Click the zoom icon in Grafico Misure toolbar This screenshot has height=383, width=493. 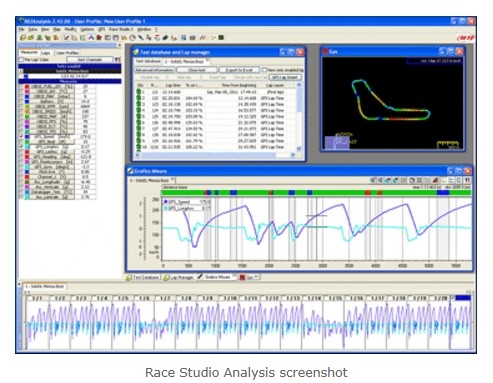tap(373, 180)
